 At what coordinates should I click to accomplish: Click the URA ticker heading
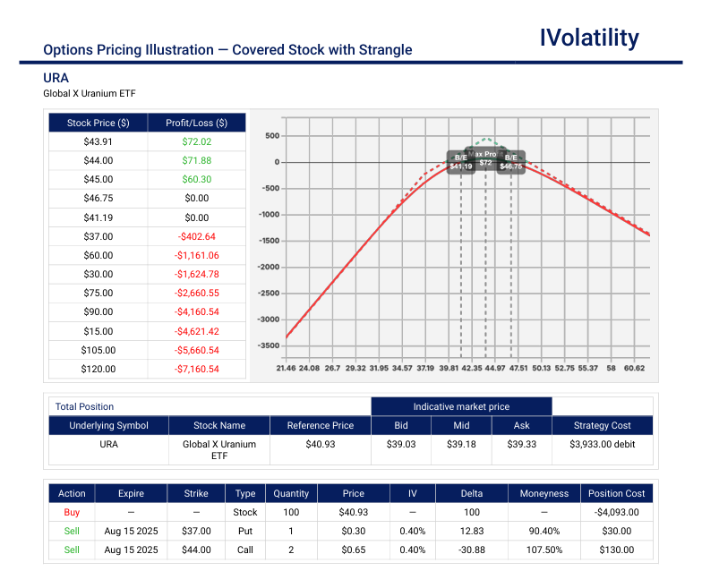point(56,78)
